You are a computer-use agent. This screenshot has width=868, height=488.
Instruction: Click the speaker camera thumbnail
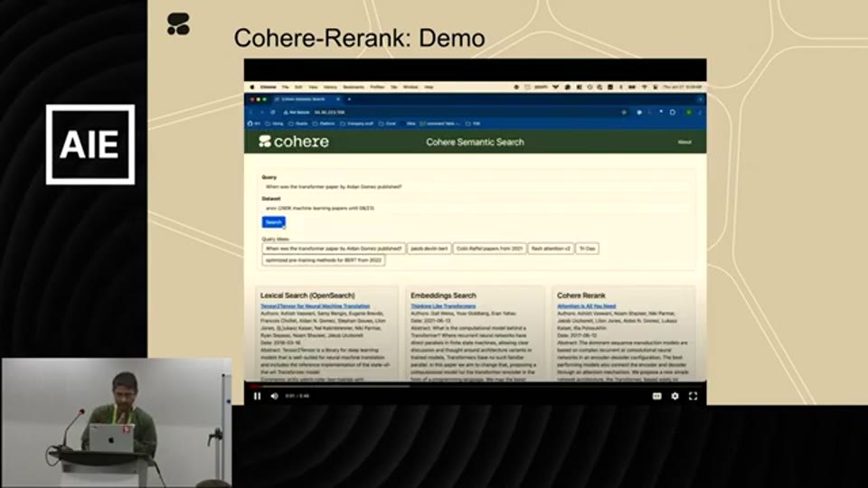117,422
